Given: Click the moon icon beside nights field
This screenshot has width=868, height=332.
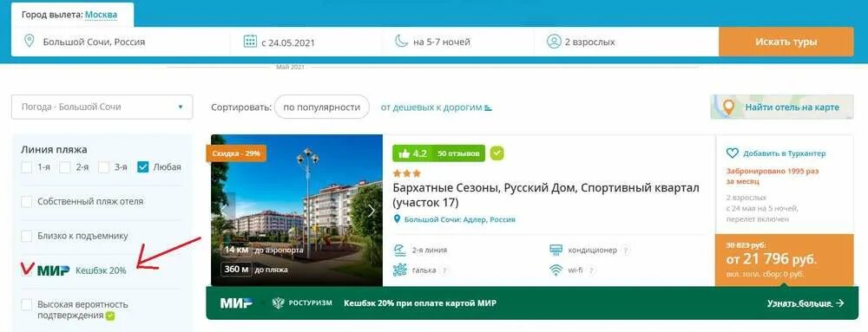Looking at the screenshot, I should (x=401, y=42).
